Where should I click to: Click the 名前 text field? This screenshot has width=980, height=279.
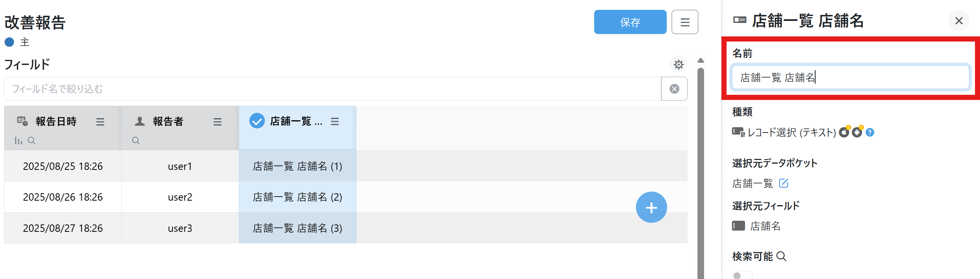coord(850,77)
